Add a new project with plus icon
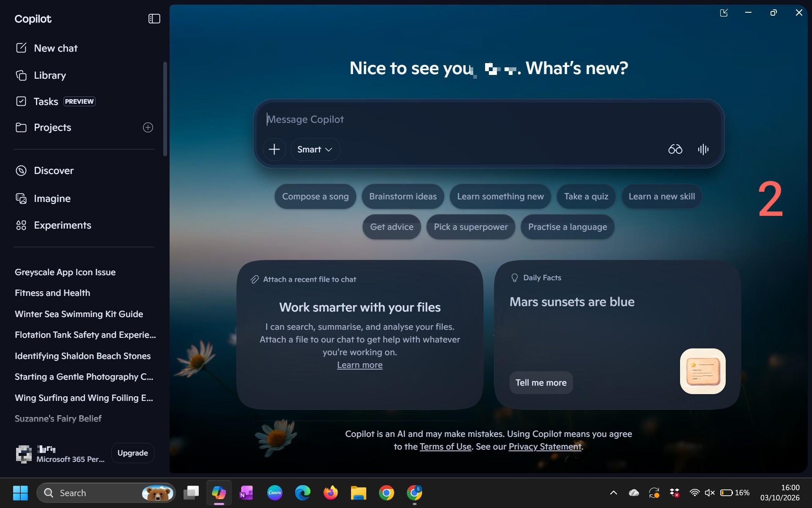Viewport: 812px width, 508px height. 148,127
